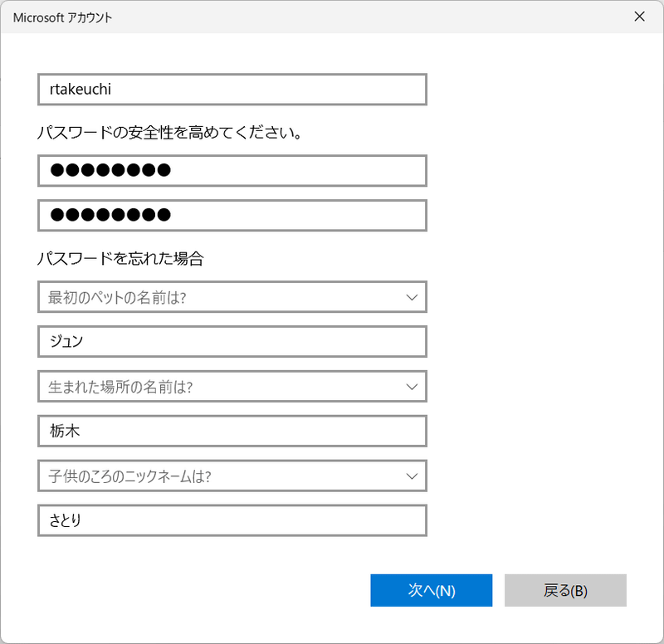Click the chevron on 子供のころのニックネームは?
Viewport: 664px width, 644px height.
412,476
